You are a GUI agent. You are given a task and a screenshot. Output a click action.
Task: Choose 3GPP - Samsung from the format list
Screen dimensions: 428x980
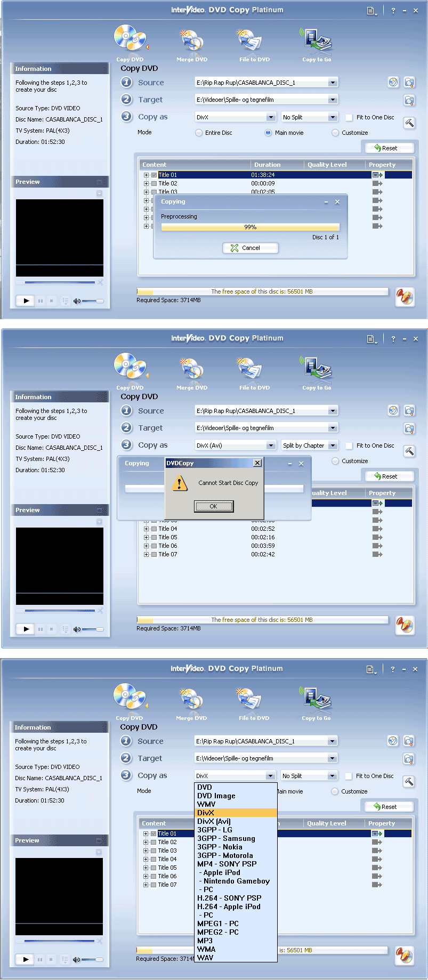236,838
